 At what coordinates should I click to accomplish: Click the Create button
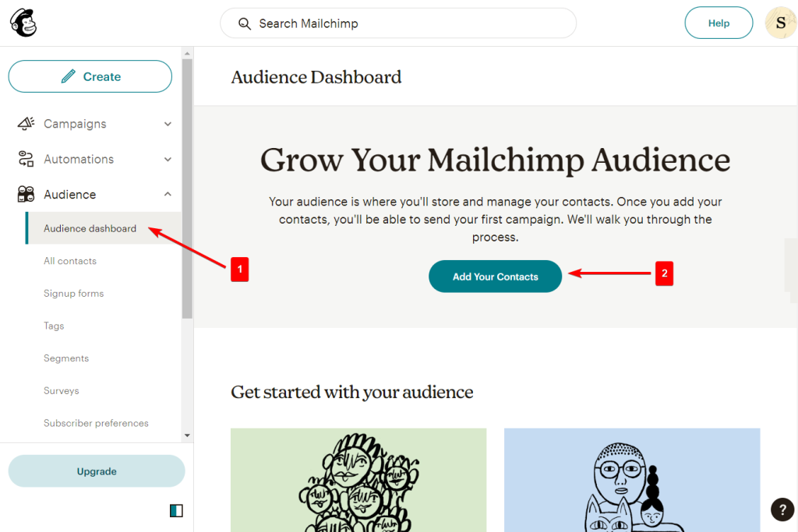pyautogui.click(x=90, y=76)
